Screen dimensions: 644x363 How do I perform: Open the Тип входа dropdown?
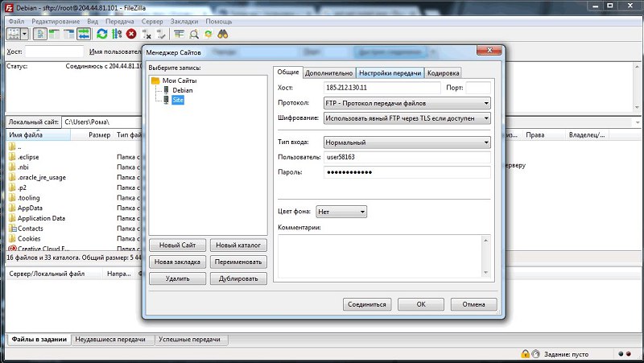407,142
